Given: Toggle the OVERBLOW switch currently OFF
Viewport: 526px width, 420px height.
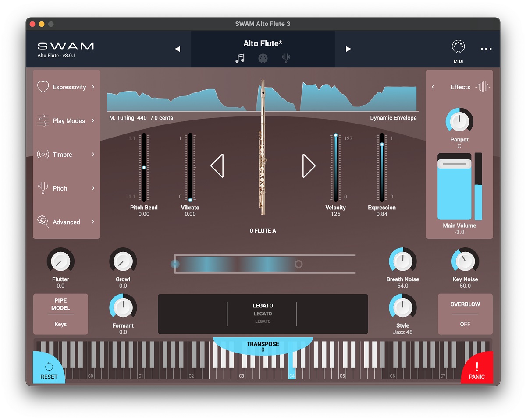Looking at the screenshot, I should 465,314.
